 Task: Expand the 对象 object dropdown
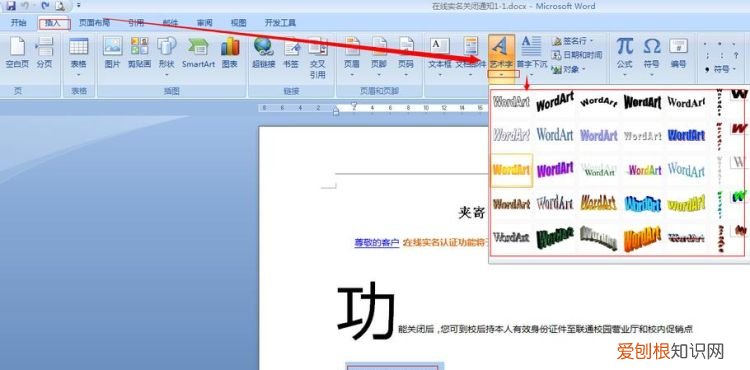pyautogui.click(x=583, y=69)
